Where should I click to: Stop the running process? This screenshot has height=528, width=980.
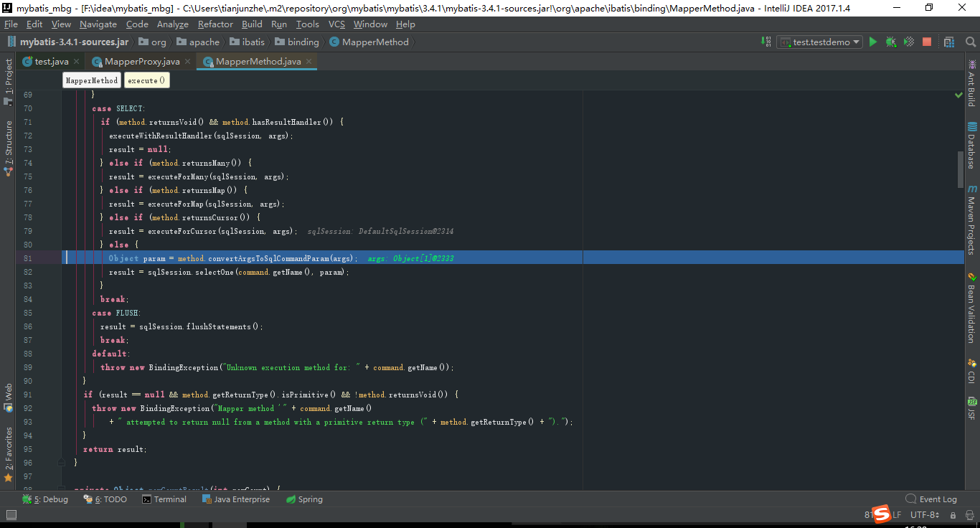coord(926,42)
